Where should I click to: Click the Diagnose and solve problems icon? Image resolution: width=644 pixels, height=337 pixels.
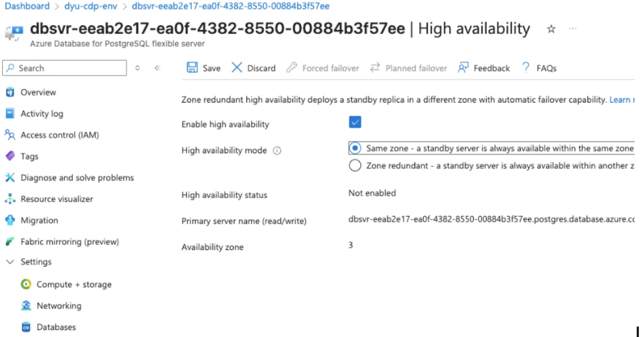(x=10, y=178)
